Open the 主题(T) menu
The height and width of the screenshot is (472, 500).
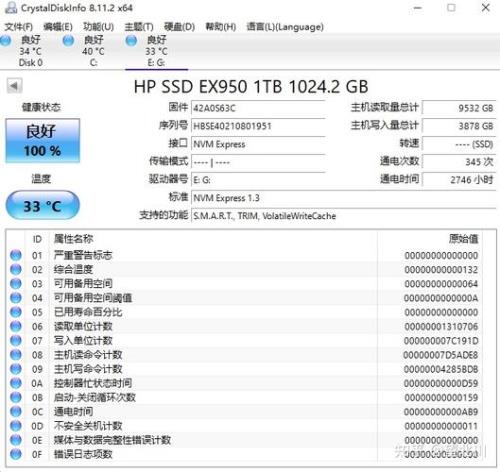click(x=139, y=27)
